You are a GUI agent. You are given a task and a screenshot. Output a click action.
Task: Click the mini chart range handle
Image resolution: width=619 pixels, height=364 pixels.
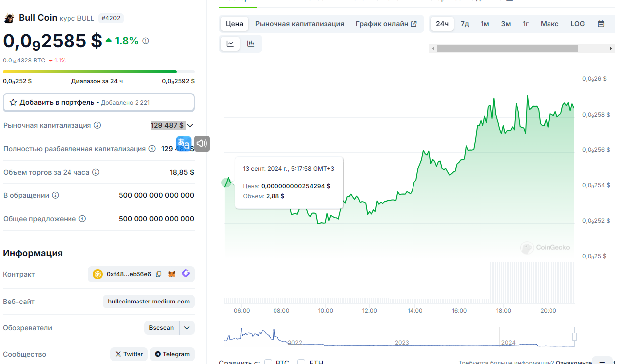pos(574,337)
